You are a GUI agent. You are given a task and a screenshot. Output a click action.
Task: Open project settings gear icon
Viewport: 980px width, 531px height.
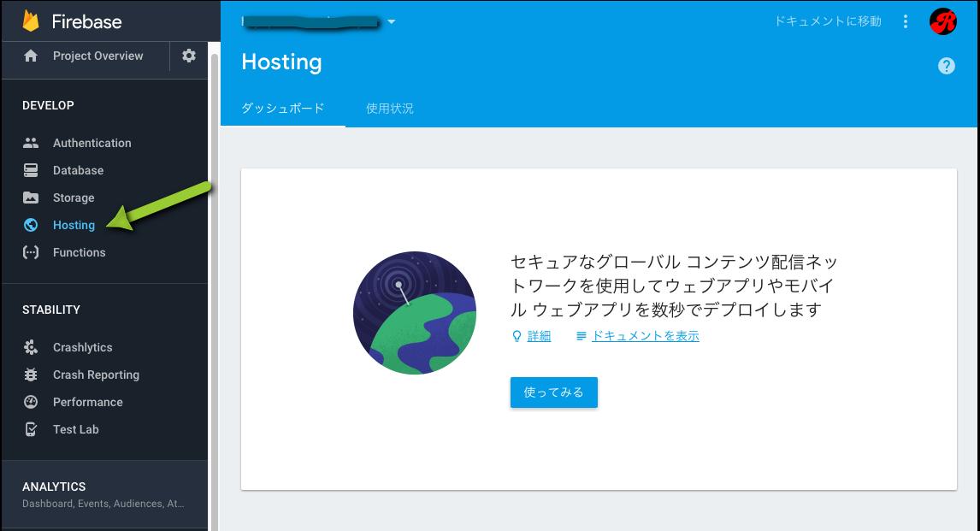pos(189,56)
